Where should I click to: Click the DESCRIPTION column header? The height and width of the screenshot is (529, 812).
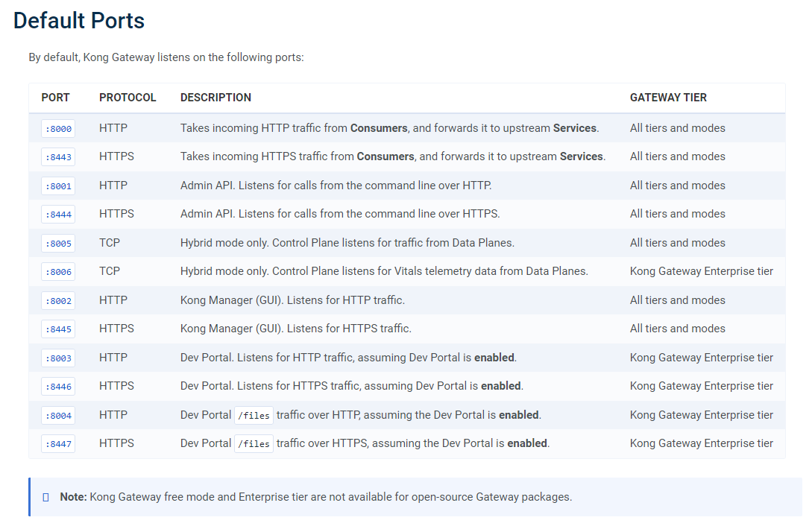215,98
